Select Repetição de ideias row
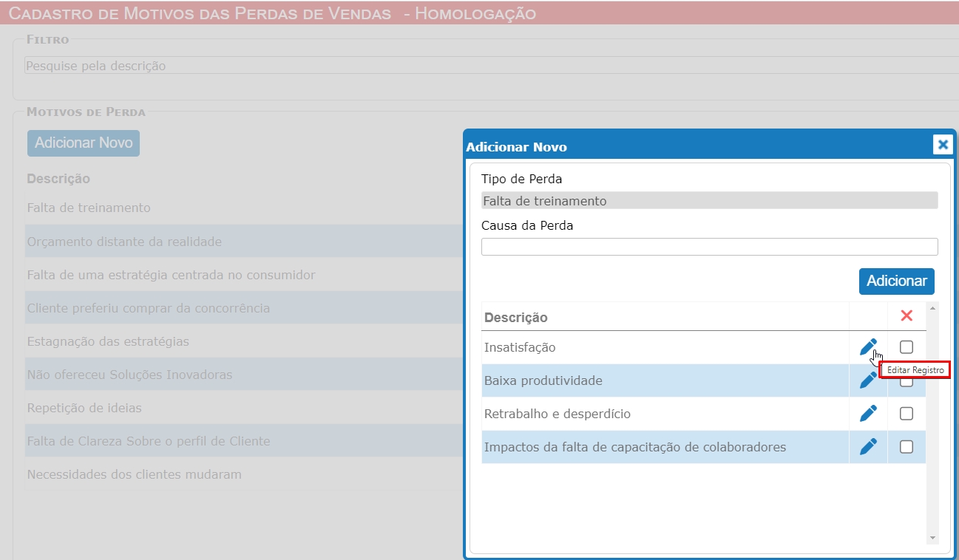The width and height of the screenshot is (959, 560). click(x=244, y=408)
